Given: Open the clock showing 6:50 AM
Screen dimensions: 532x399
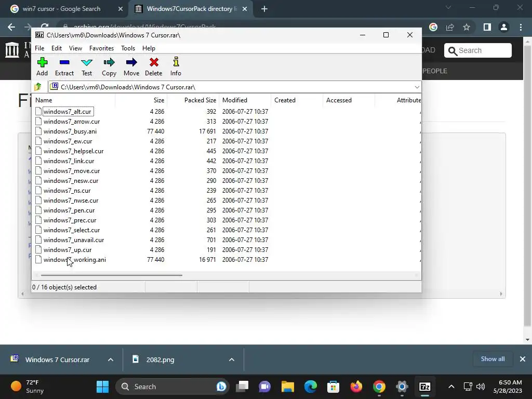Looking at the screenshot, I should coord(508,387).
